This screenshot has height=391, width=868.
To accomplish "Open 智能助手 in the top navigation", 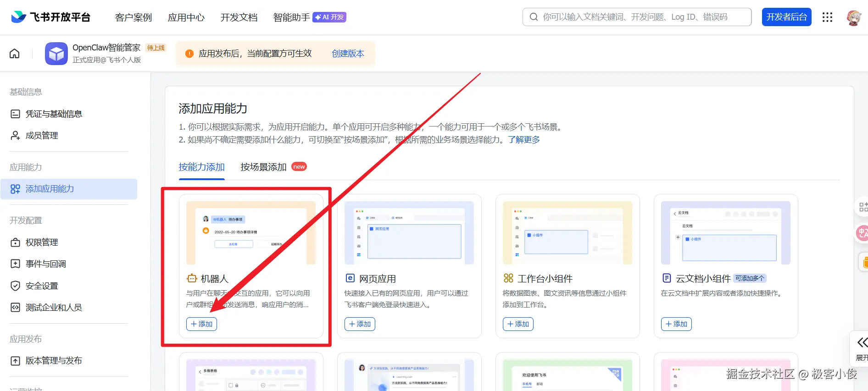I will point(292,17).
